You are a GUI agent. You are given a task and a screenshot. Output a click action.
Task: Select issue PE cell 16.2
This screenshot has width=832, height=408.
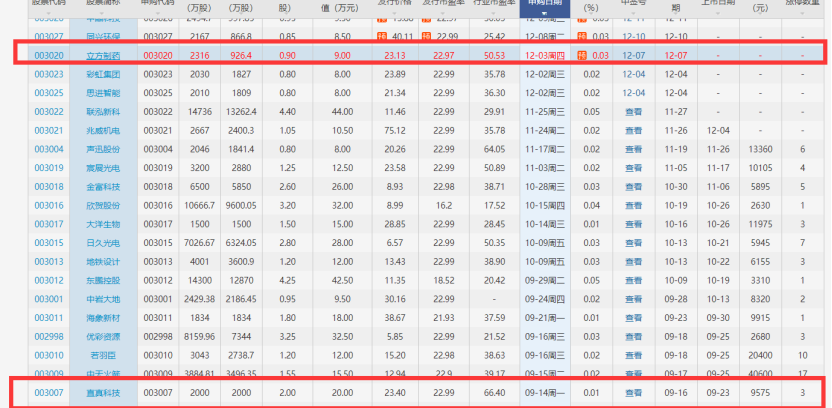444,205
